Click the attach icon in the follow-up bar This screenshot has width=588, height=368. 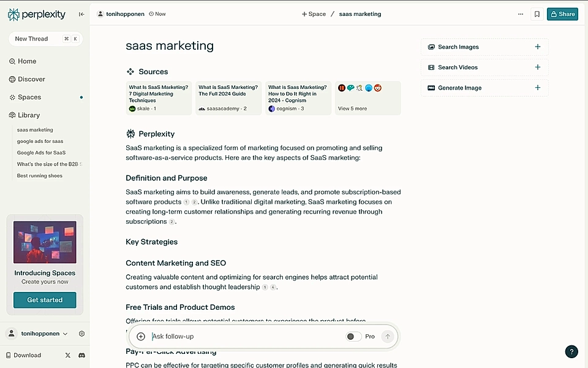(x=141, y=336)
